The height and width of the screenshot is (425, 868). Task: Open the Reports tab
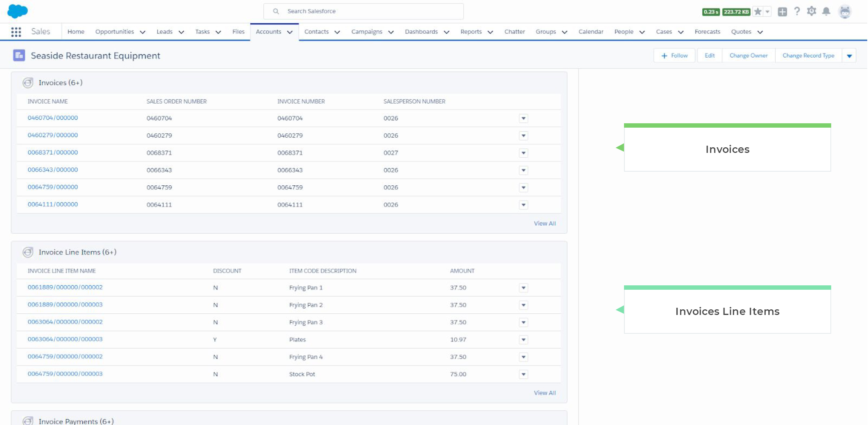(x=471, y=32)
